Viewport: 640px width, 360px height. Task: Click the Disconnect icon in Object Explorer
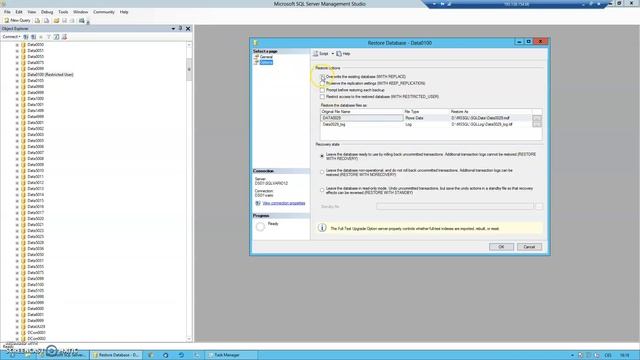[33, 37]
